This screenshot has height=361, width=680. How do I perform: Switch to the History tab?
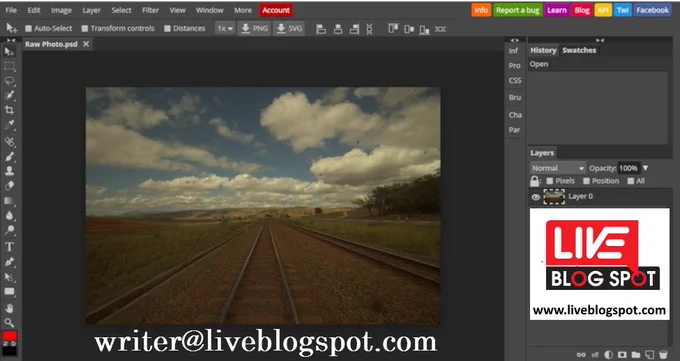(543, 50)
